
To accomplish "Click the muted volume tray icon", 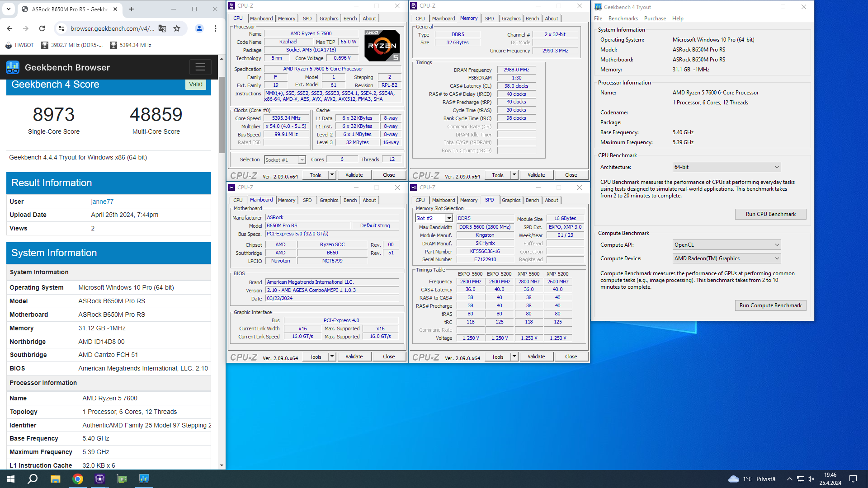I will [811, 479].
